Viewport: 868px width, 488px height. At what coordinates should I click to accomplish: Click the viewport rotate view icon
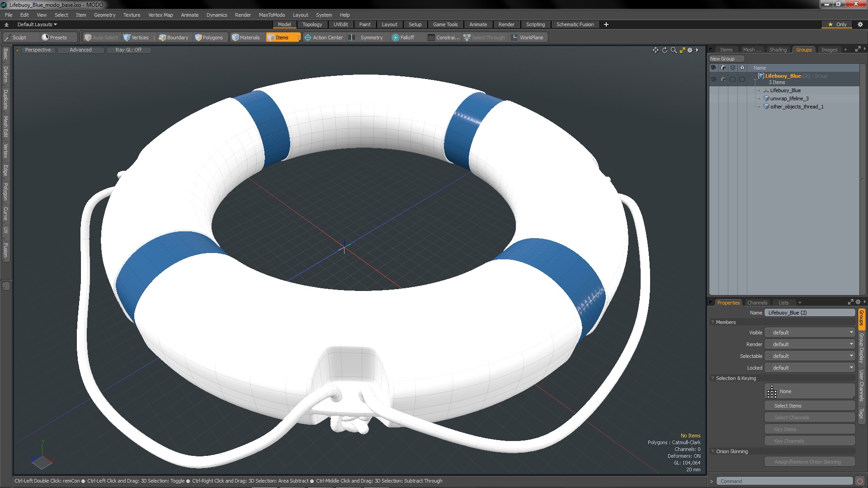665,50
